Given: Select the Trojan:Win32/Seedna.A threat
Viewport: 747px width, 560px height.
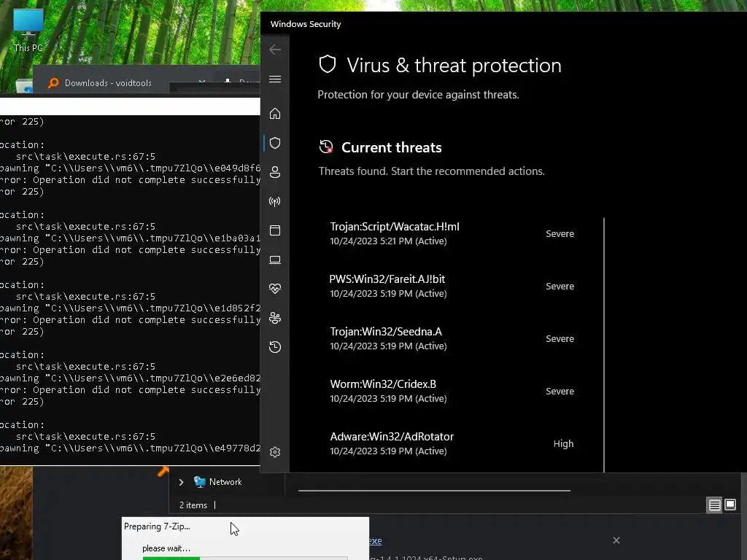Looking at the screenshot, I should 452,338.
